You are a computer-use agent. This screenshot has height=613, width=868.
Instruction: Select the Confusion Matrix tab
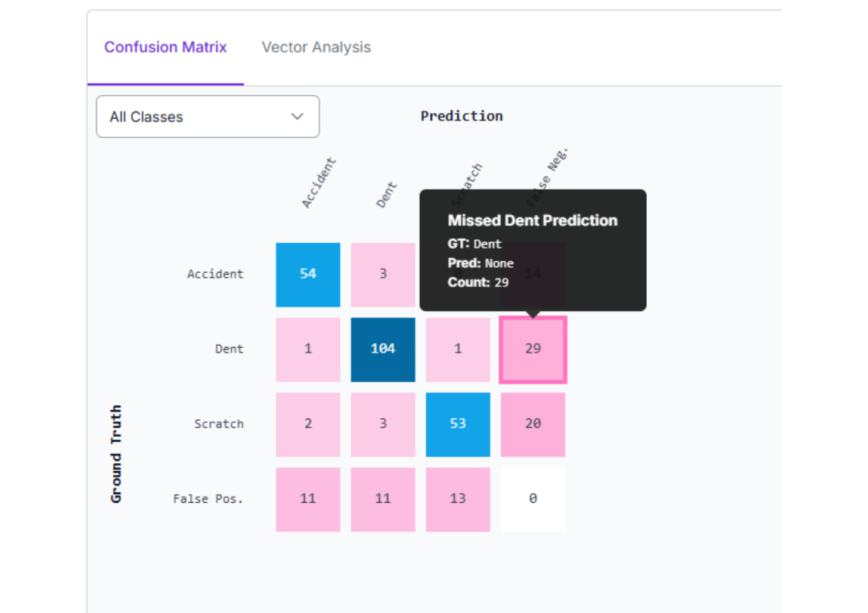(165, 47)
